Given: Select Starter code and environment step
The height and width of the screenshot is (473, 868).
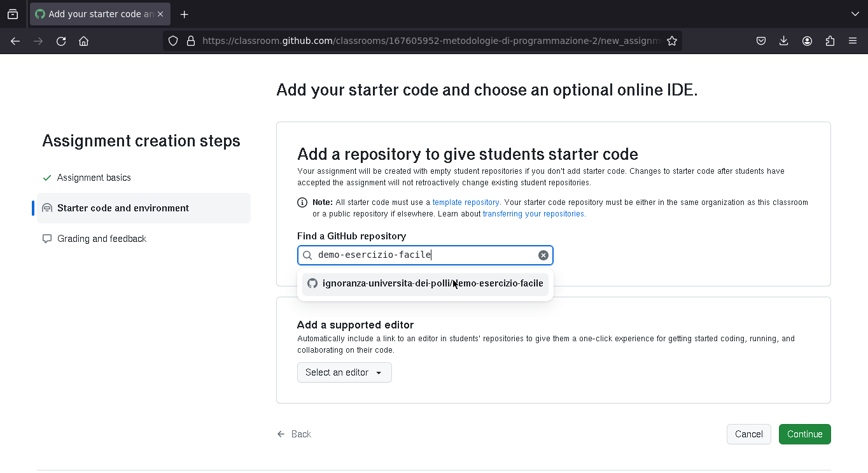Looking at the screenshot, I should 144,208.
